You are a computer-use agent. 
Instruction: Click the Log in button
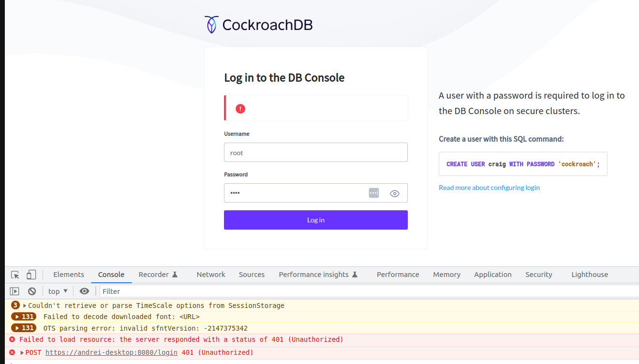point(316,220)
